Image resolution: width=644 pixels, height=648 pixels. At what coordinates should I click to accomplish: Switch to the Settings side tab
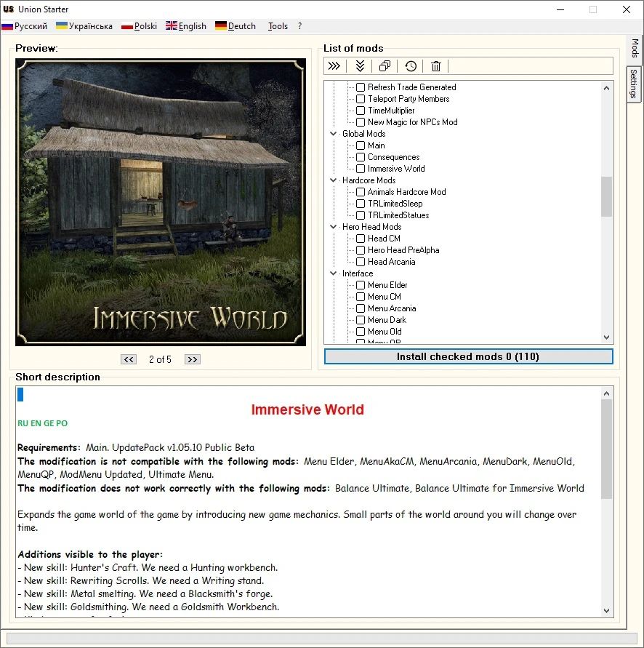[x=634, y=84]
